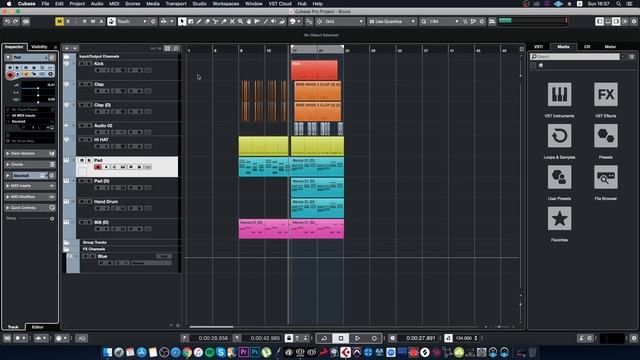
Task: Select the Range Selection tool
Action: pyautogui.click(x=191, y=21)
